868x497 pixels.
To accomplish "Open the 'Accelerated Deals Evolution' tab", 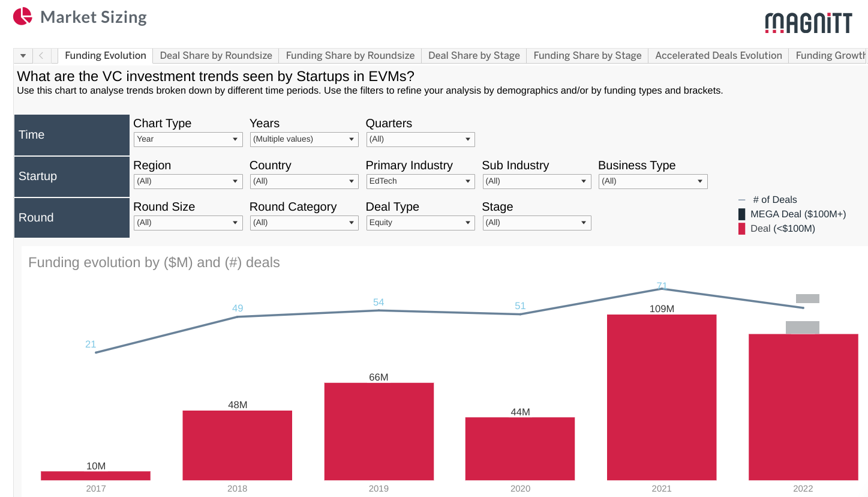I will (x=719, y=55).
